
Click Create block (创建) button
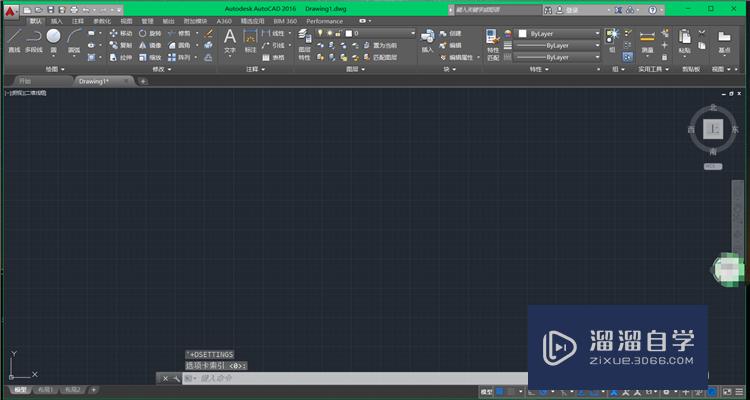coord(451,33)
